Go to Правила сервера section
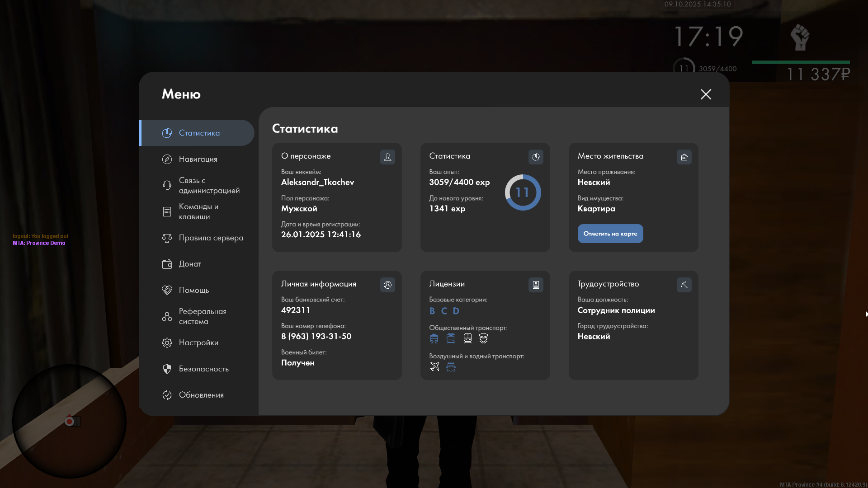Image resolution: width=868 pixels, height=488 pixels. coord(210,238)
